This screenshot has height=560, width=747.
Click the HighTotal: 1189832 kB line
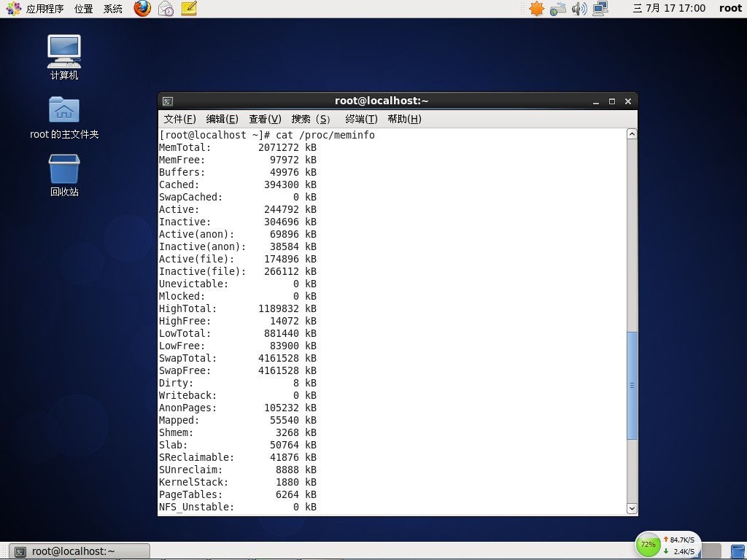(238, 308)
